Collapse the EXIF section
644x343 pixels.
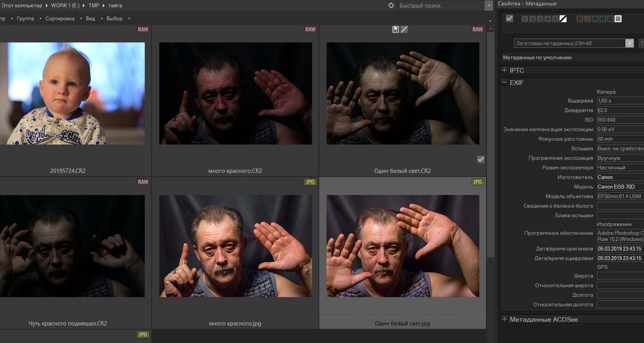pyautogui.click(x=505, y=83)
